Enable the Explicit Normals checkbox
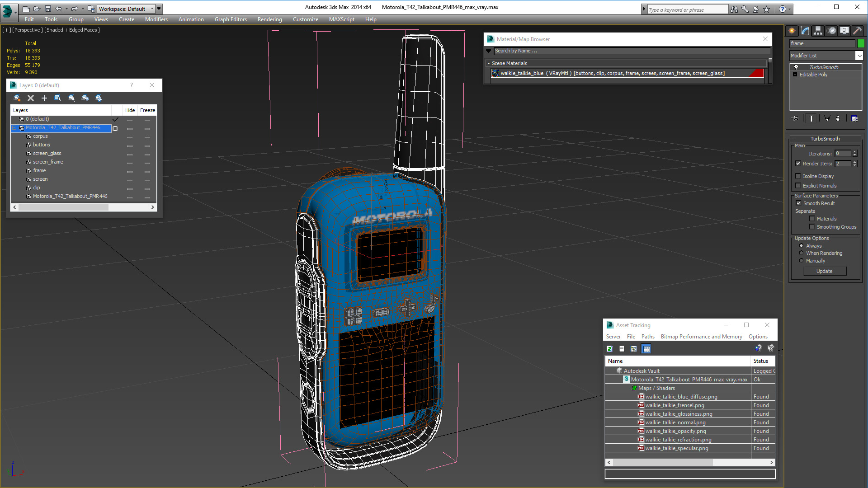The image size is (868, 488). click(x=798, y=186)
